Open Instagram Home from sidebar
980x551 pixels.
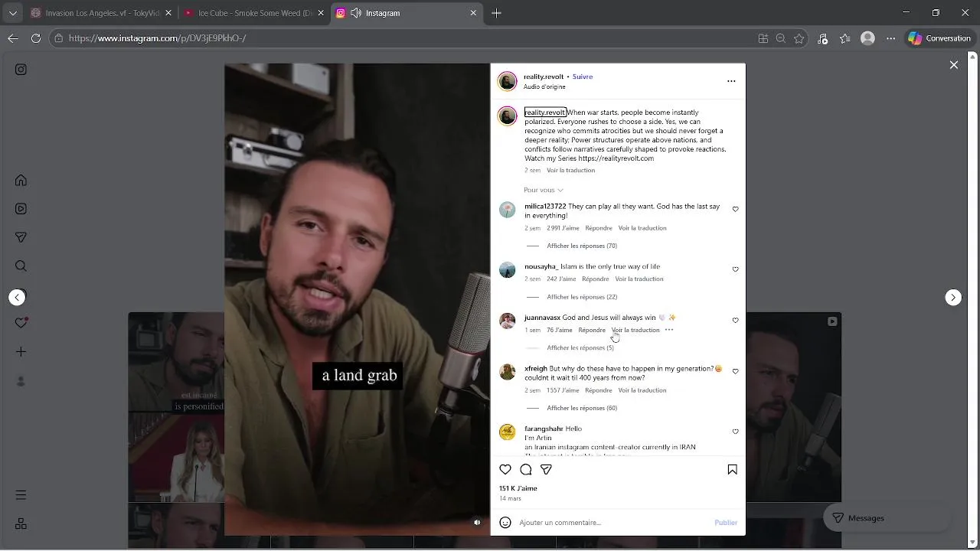[x=21, y=181]
